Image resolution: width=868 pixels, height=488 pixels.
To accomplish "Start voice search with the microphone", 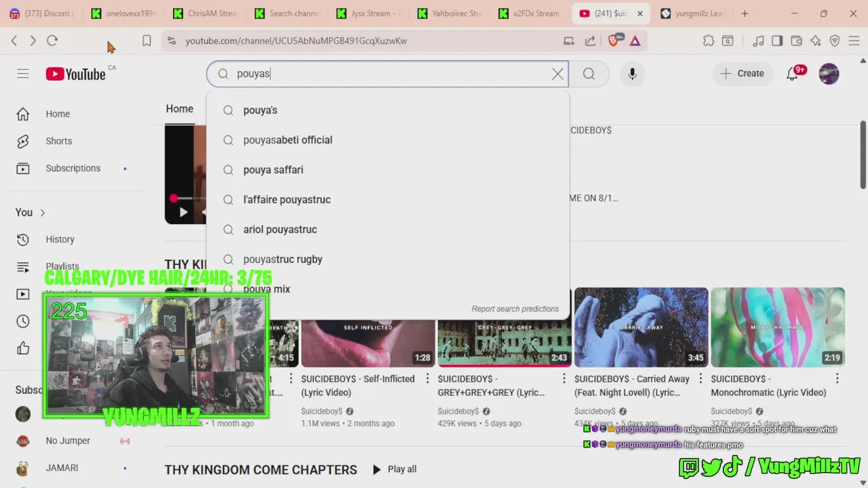I will pyautogui.click(x=632, y=74).
